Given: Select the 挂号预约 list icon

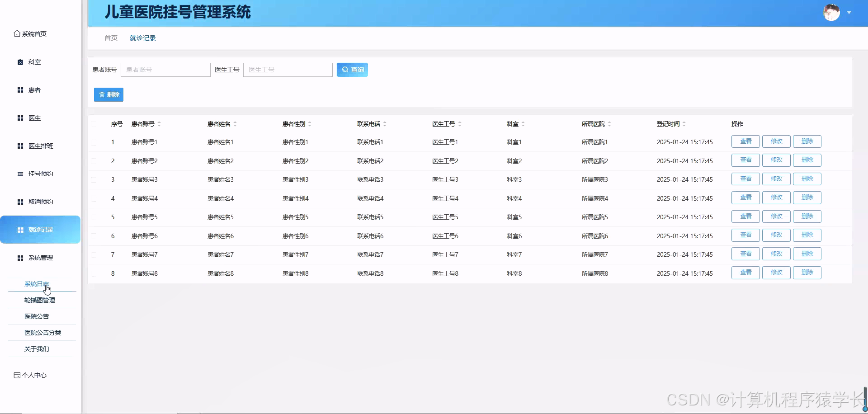Looking at the screenshot, I should tap(19, 174).
